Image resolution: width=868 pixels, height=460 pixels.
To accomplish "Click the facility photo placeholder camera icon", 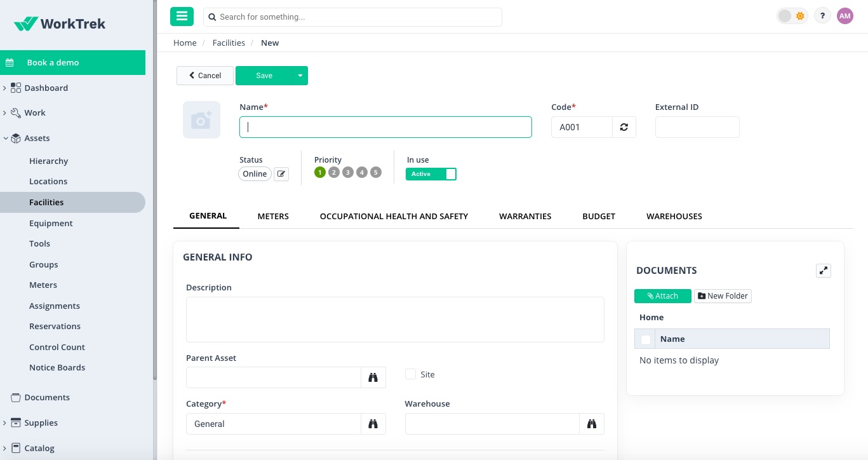I will pos(201,119).
